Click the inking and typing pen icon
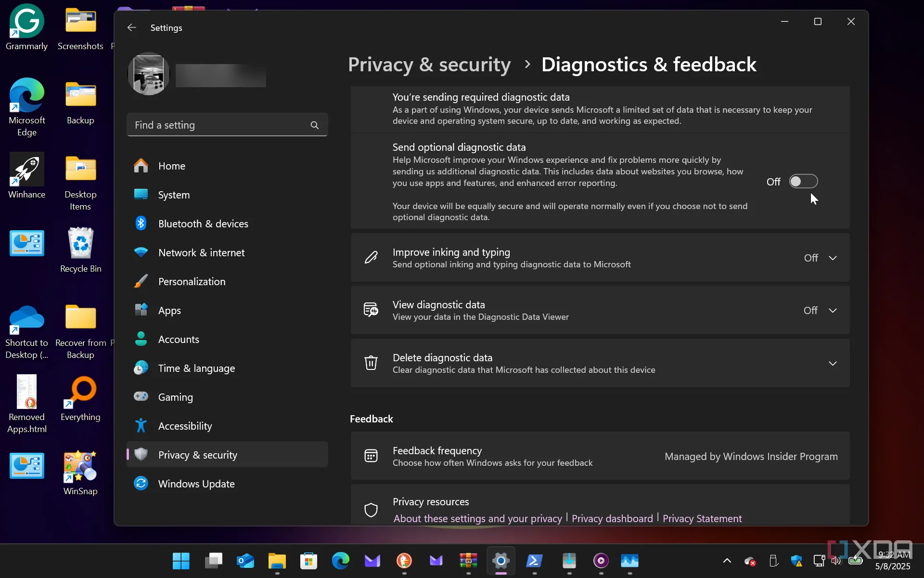Screen dimensions: 924x578 pos(371,257)
